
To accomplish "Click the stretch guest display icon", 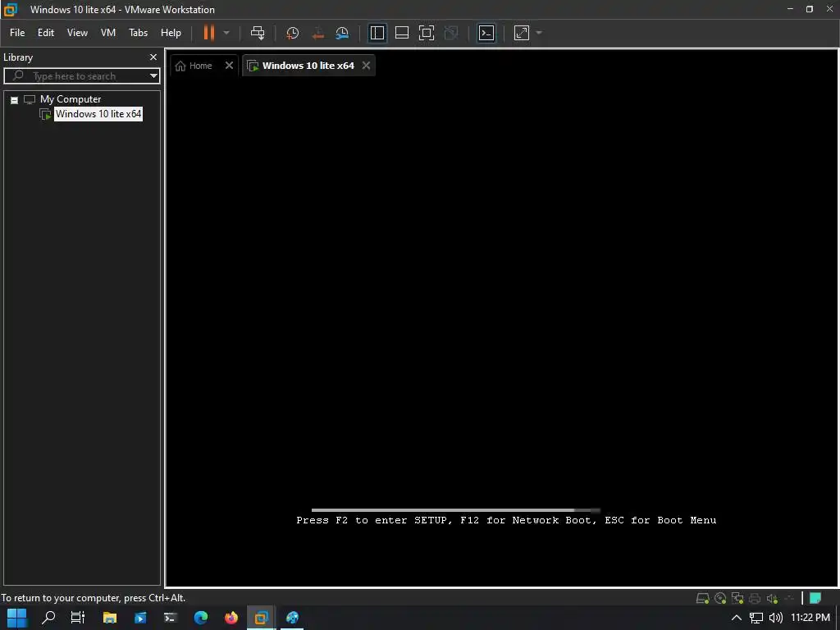I will (x=522, y=33).
